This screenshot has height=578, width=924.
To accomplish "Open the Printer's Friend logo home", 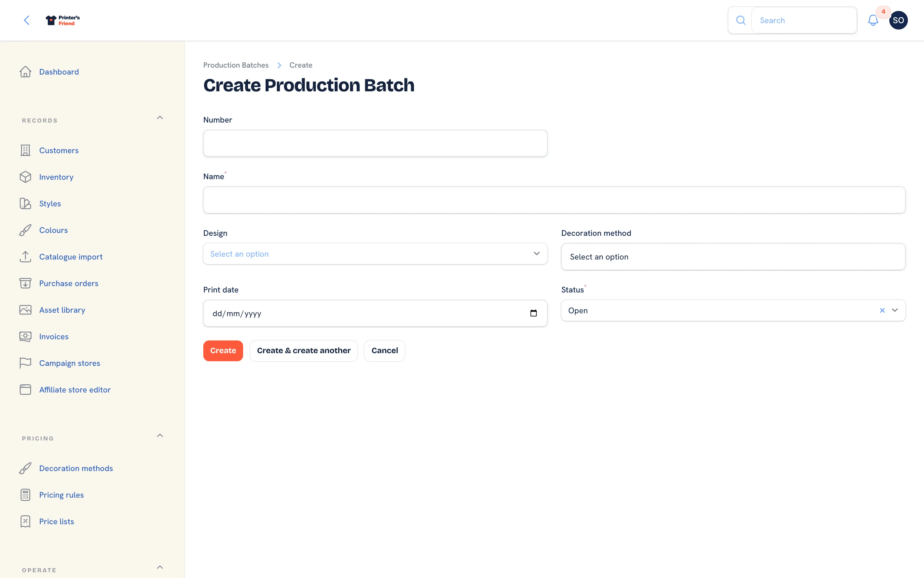I will (x=63, y=20).
